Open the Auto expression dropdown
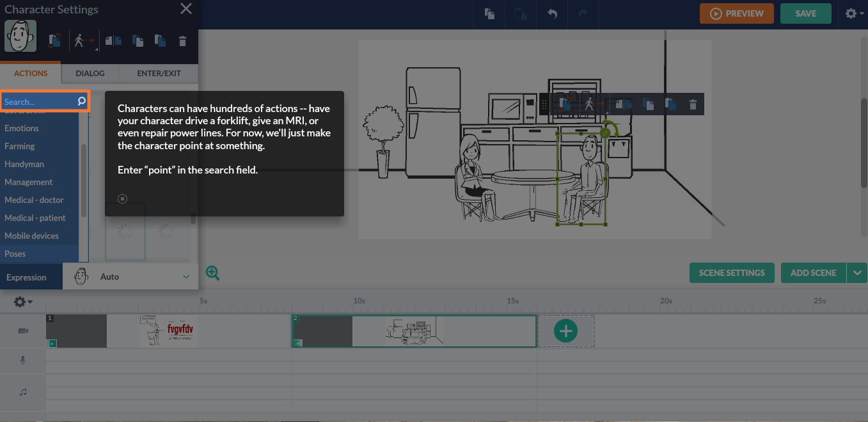868x422 pixels. coord(130,276)
